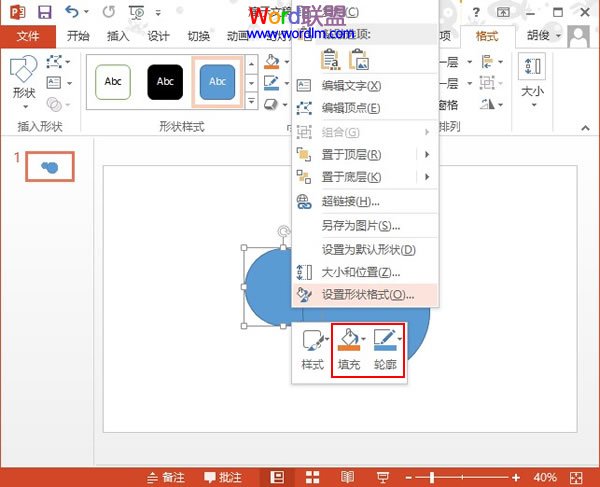Choose 编辑文字(X) from context menu
The height and width of the screenshot is (487, 600).
[365, 85]
